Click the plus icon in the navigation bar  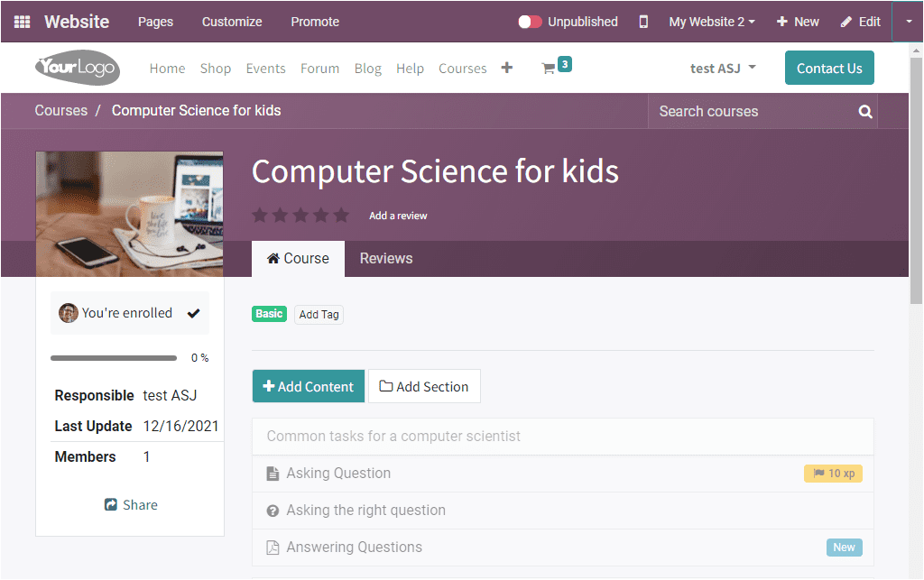pyautogui.click(x=506, y=67)
